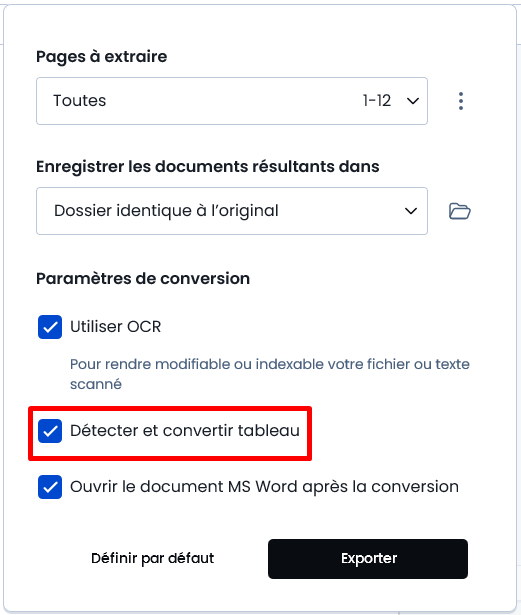Viewport: 521px width, 615px height.
Task: Click the Utiliser OCR label text
Action: 116,327
